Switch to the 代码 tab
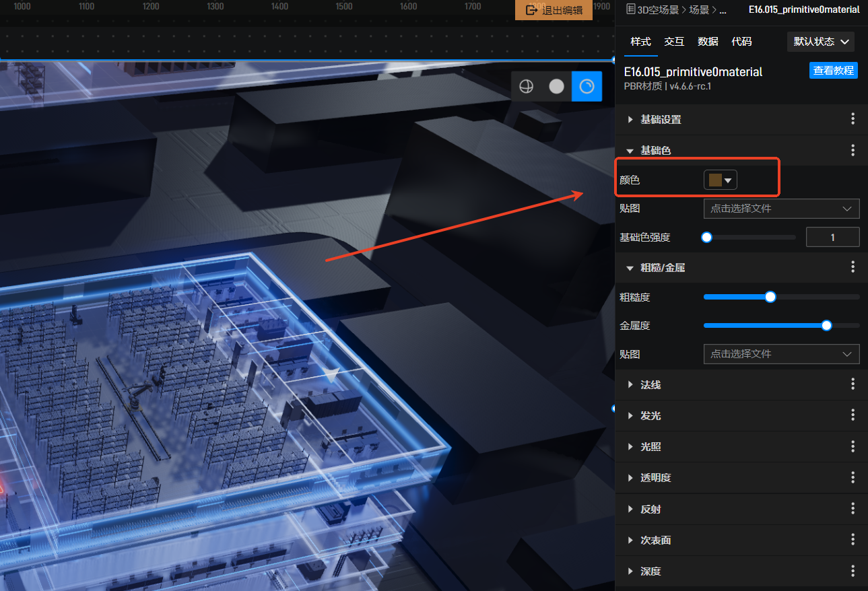This screenshot has height=591, width=868. pyautogui.click(x=741, y=42)
